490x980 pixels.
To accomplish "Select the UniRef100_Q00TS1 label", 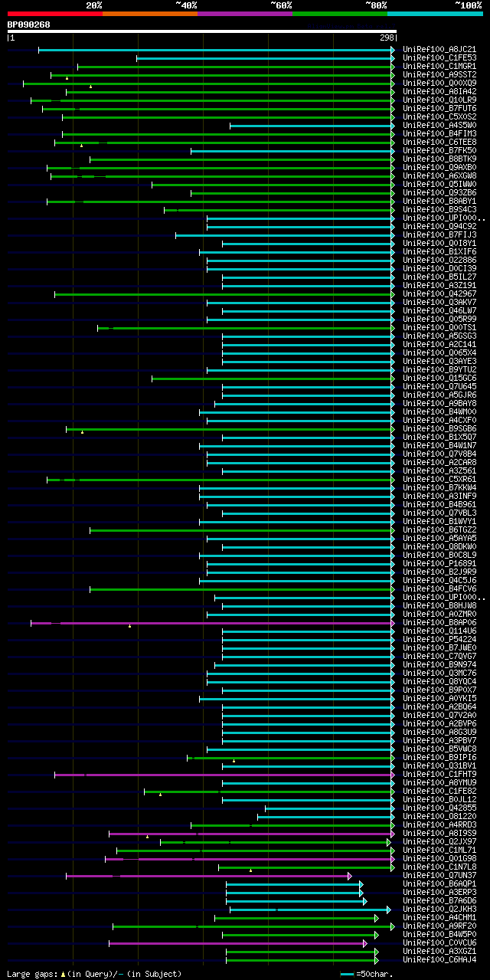I will 439,327.
